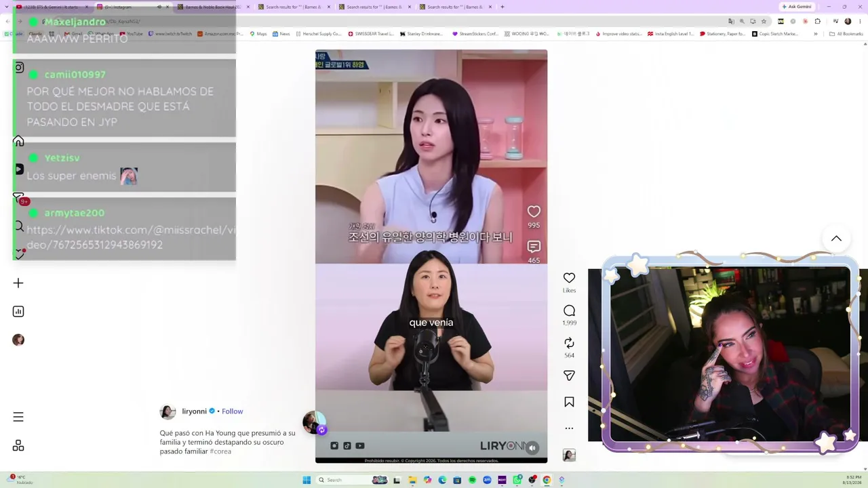Screen dimensions: 868x488
Task: Open Google Chrome from the taskbar
Action: [x=547, y=480]
